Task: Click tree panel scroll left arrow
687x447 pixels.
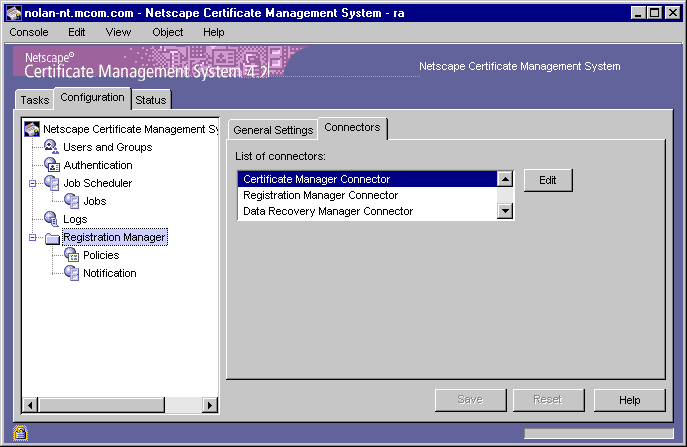Action: pyautogui.click(x=30, y=405)
